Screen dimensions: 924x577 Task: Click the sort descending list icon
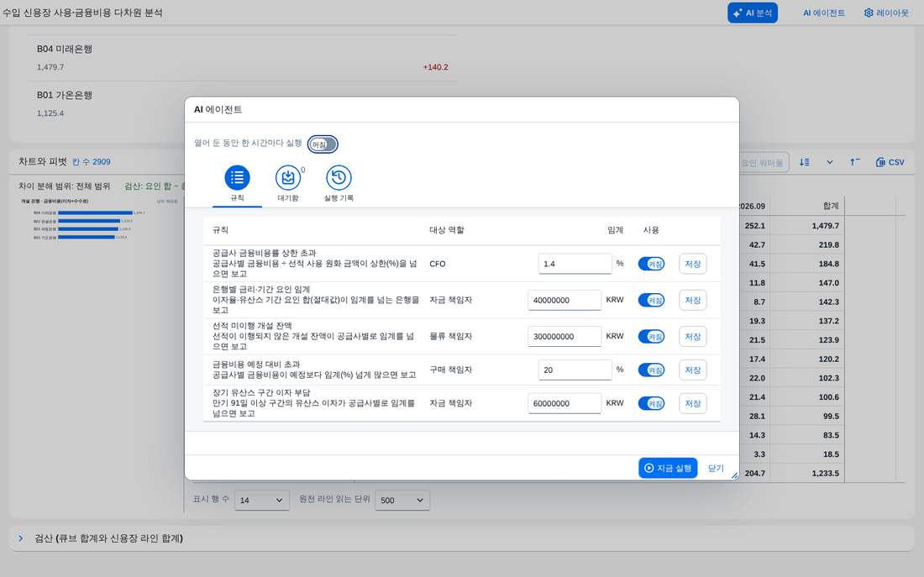pyautogui.click(x=805, y=162)
